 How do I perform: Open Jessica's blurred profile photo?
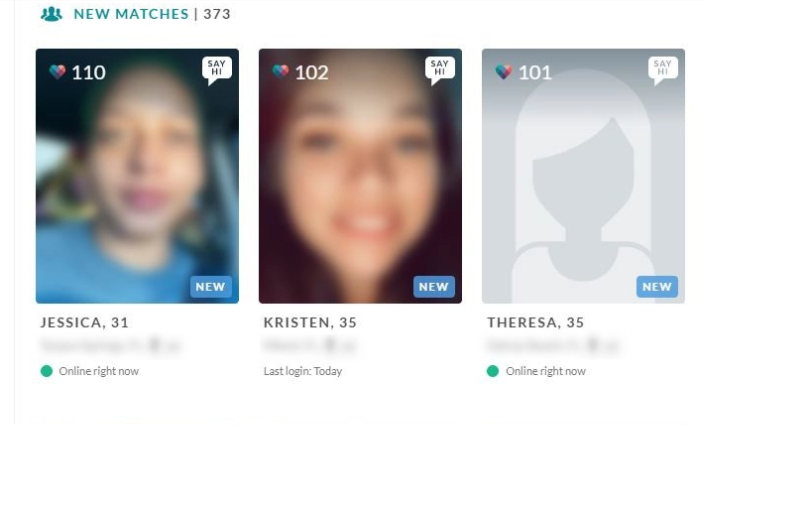point(137,177)
